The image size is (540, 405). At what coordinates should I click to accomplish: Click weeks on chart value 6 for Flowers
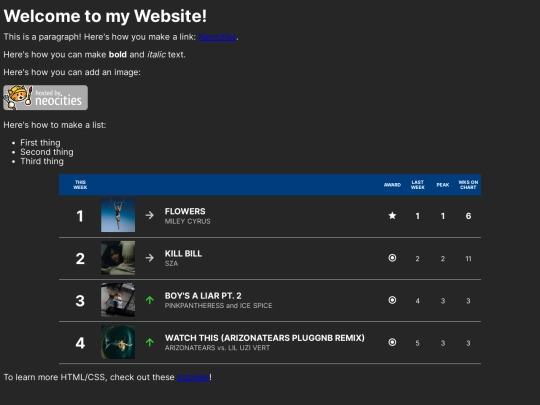pyautogui.click(x=468, y=216)
